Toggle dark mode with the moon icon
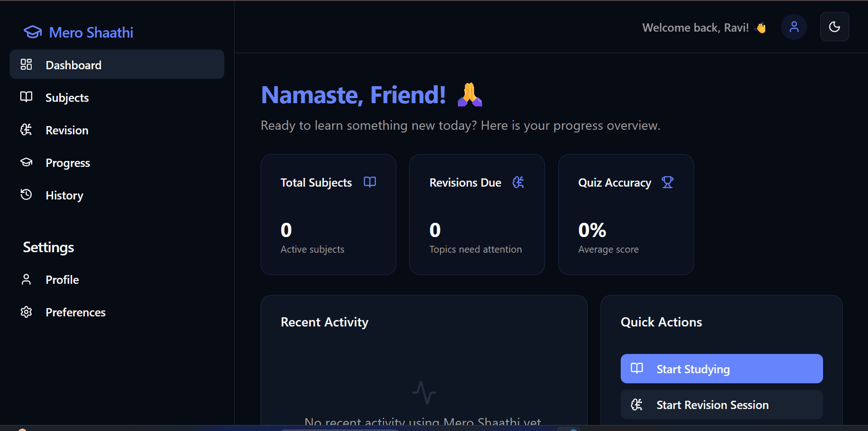Screen dimensions: 868x431 [835, 27]
